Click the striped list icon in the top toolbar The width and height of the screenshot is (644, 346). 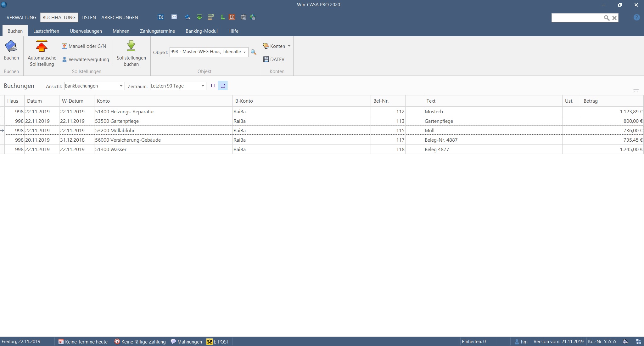point(211,17)
